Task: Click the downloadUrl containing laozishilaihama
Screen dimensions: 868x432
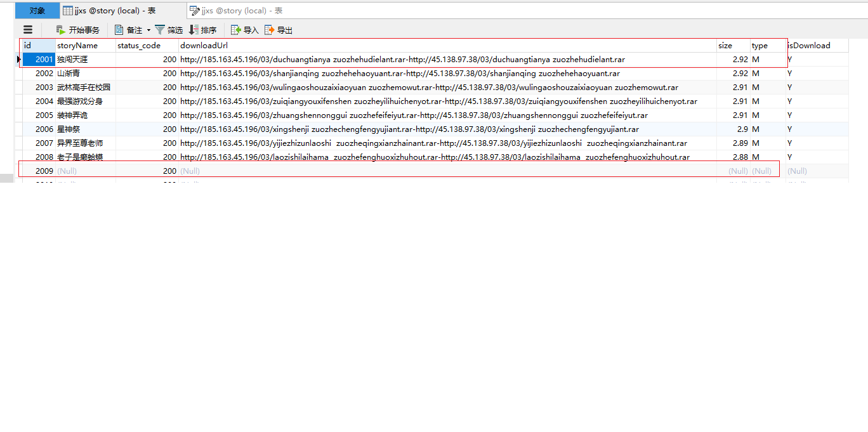Action: (x=447, y=157)
